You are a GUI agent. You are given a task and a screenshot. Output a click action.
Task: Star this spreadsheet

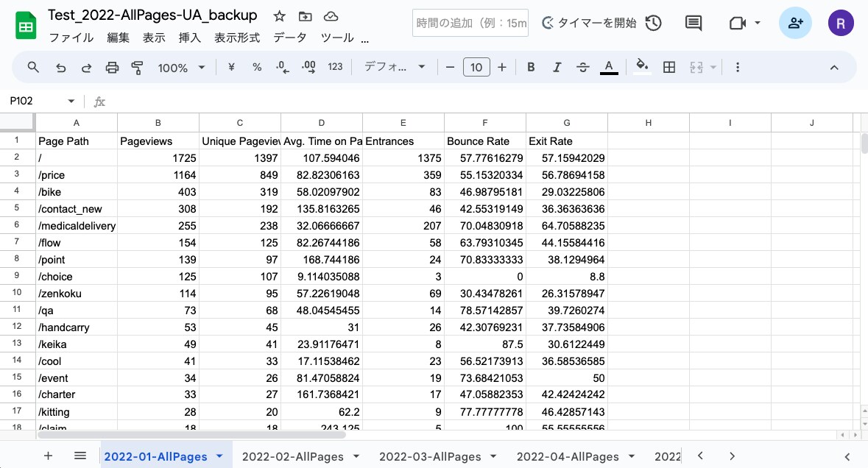coord(280,17)
